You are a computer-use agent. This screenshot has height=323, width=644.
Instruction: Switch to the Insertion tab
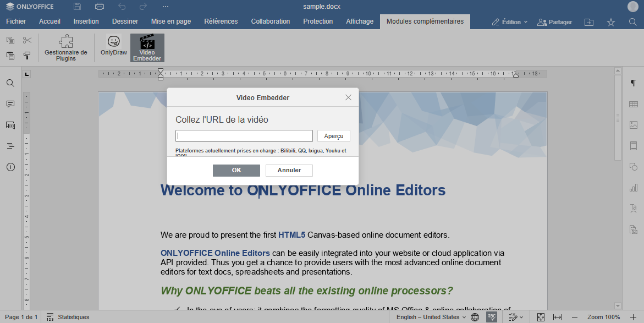tap(86, 21)
